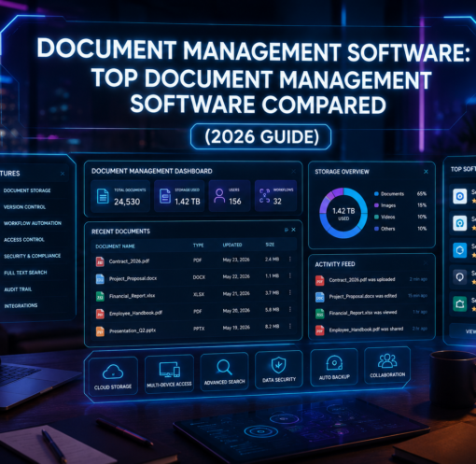Close the Features side panel
Screen dimensions: 476x464
pos(63,174)
